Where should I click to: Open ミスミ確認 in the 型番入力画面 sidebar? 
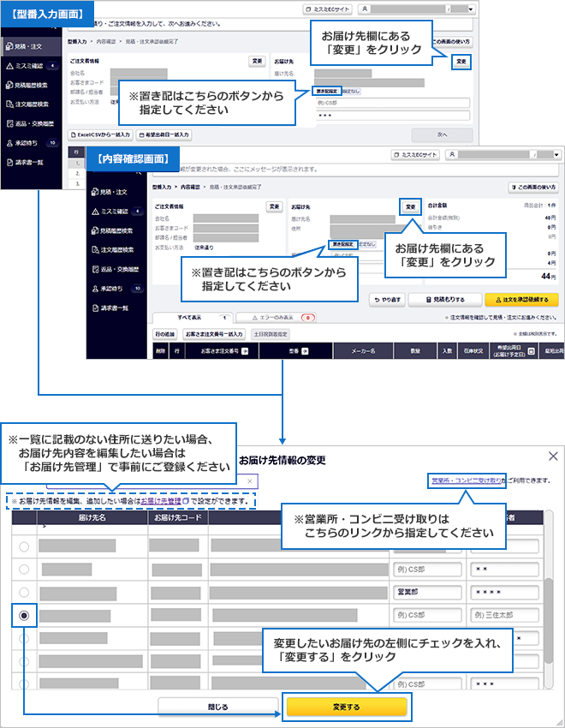(x=31, y=66)
